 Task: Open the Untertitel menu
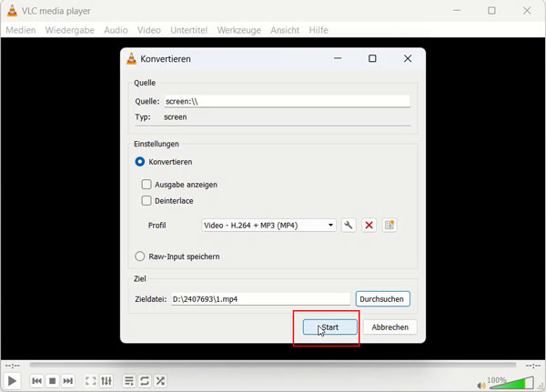[188, 30]
